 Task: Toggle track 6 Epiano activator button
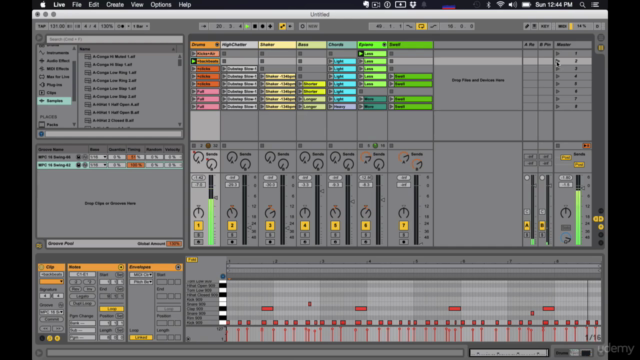[x=365, y=226]
